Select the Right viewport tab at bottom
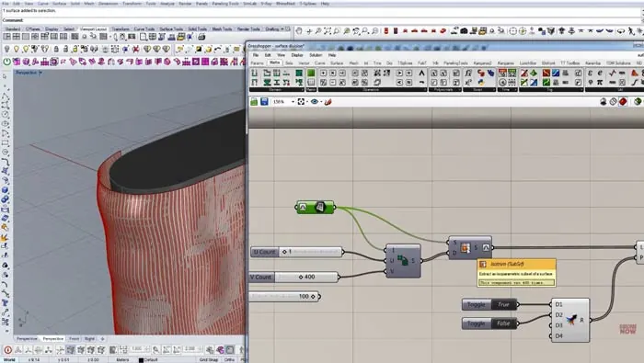Image resolution: width=644 pixels, height=363 pixels. point(89,339)
